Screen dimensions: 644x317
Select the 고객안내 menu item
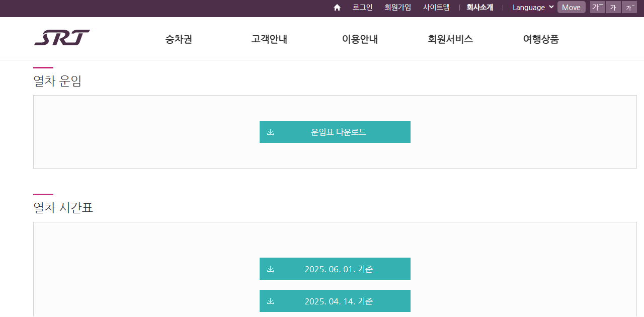click(x=269, y=39)
